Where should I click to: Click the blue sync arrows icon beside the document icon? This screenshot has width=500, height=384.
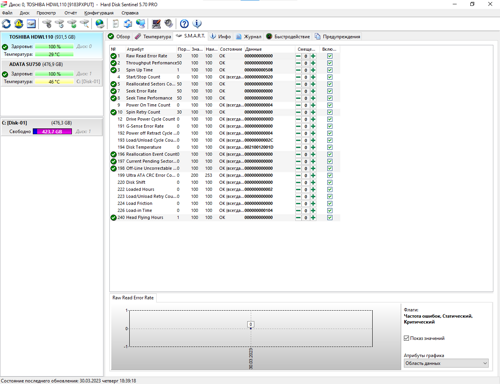pyautogui.click(x=128, y=24)
